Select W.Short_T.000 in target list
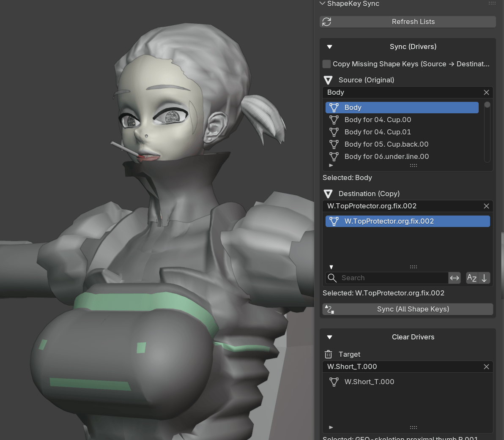 pyautogui.click(x=408, y=382)
